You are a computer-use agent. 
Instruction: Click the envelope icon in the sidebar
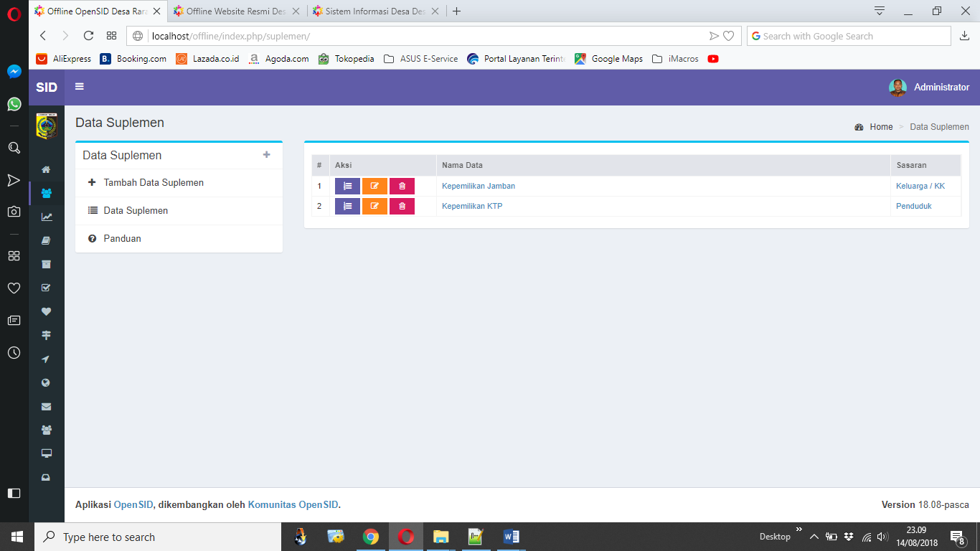(x=47, y=406)
